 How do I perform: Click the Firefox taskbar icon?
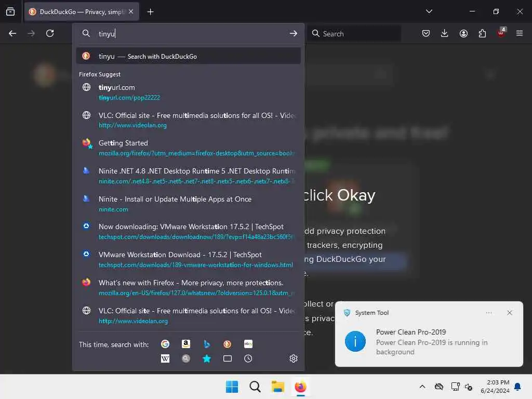coord(301,387)
